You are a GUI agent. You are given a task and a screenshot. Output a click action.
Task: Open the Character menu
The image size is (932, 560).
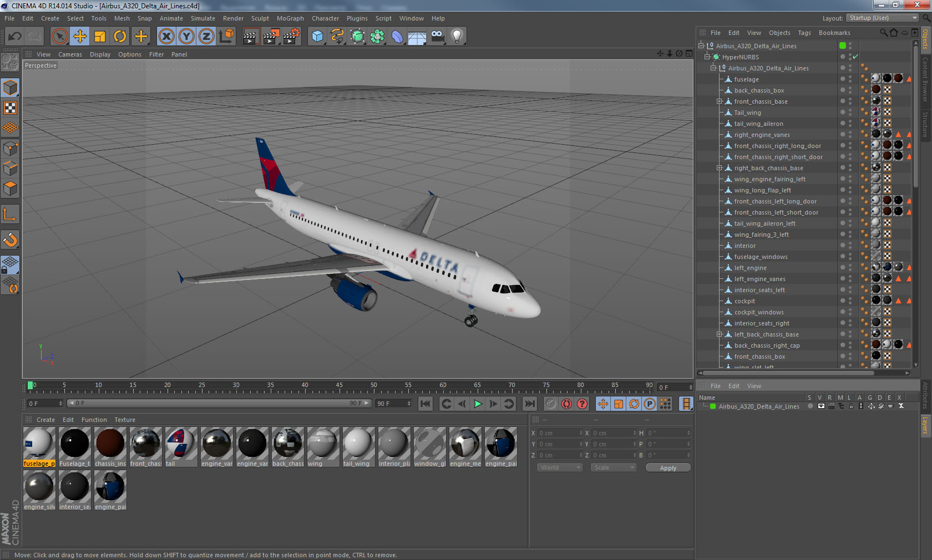pos(325,18)
